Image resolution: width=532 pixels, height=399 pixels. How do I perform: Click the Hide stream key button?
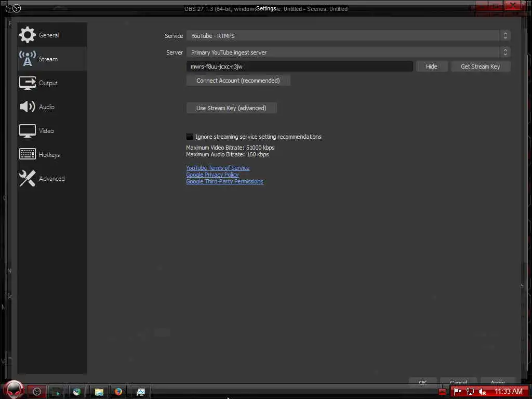432,66
